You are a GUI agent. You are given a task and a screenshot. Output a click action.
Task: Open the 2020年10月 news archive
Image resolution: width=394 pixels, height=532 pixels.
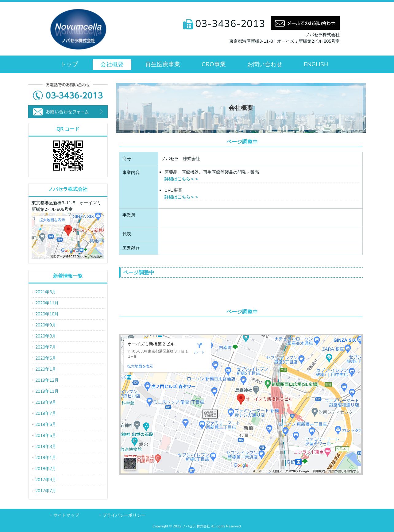coord(47,314)
